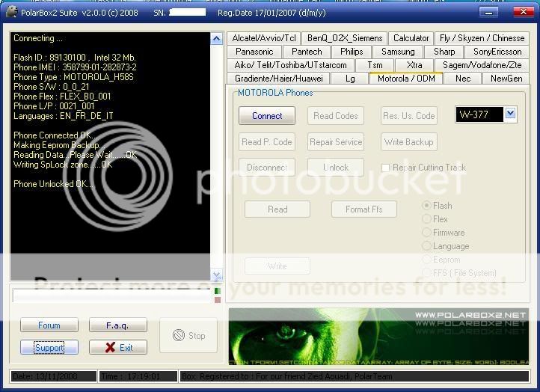This screenshot has height=392, width=540.
Task: Click the Stop button's prohibition icon
Action: tap(179, 335)
